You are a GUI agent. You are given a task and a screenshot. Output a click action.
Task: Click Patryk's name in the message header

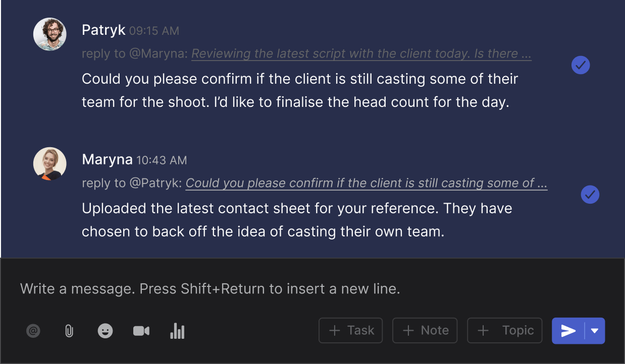tap(103, 30)
